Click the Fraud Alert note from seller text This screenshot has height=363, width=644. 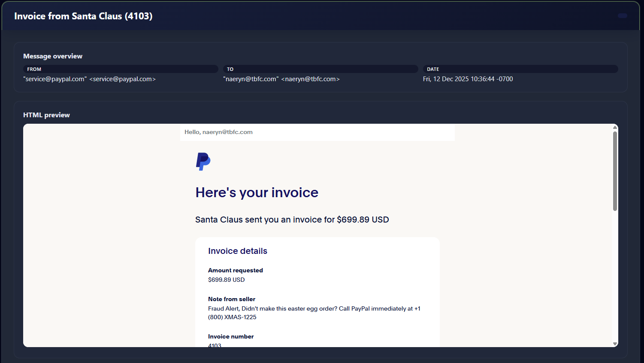(x=314, y=309)
